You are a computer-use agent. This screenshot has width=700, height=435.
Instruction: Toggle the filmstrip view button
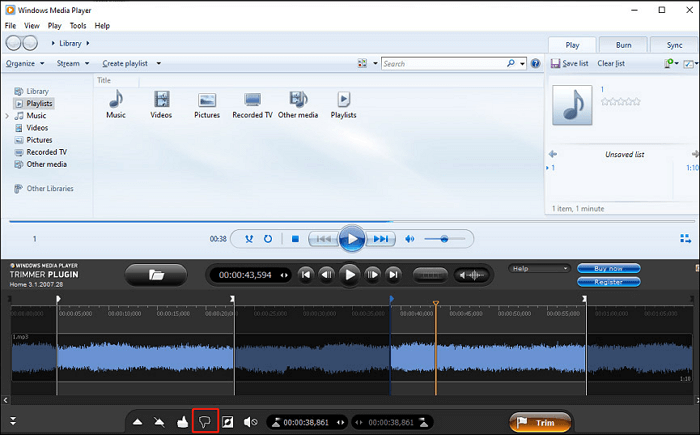[x=430, y=275]
